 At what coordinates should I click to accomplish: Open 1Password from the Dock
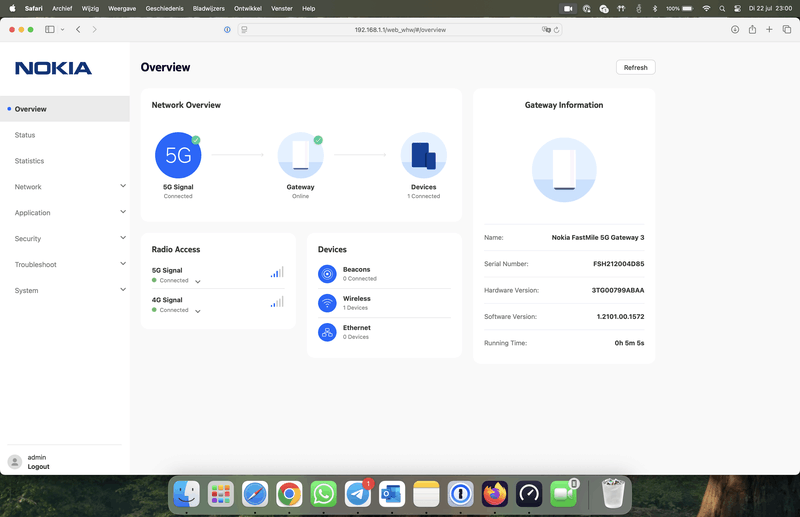tap(461, 494)
